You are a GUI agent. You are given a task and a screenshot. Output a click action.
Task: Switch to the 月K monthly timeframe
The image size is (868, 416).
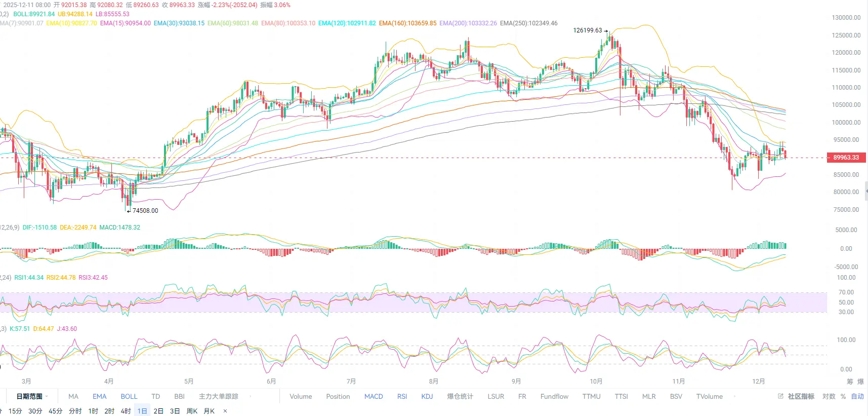pos(209,411)
